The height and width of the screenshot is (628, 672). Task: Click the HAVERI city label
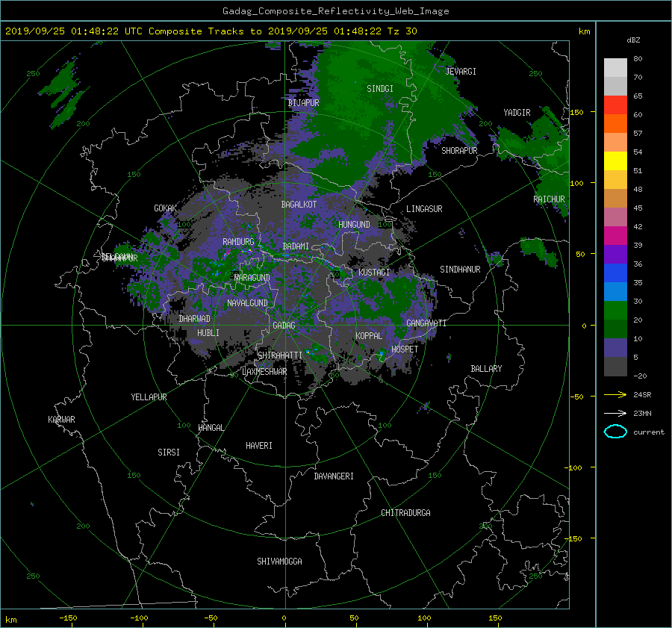click(259, 446)
